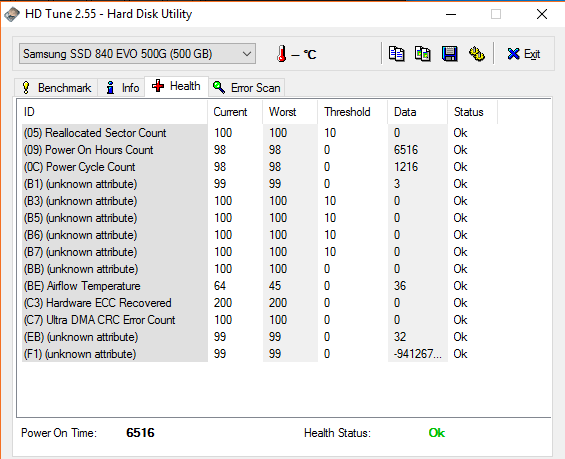Image resolution: width=565 pixels, height=459 pixels.
Task: Click current value 200 in Hardware ECC row
Action: pyautogui.click(x=223, y=303)
